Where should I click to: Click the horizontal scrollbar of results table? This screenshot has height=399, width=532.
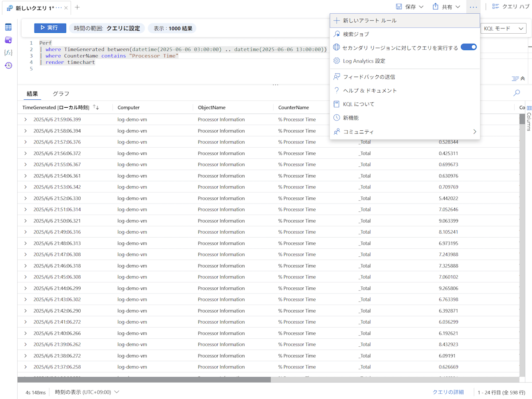pyautogui.click(x=144, y=379)
